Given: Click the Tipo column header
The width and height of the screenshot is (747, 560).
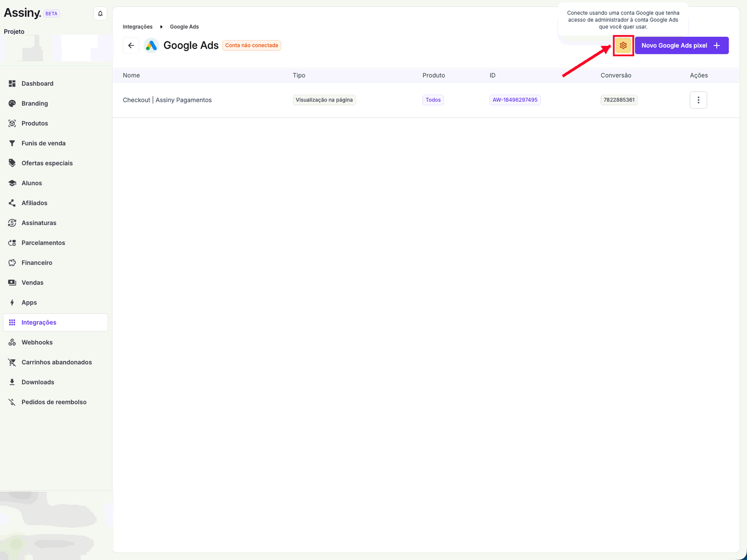Looking at the screenshot, I should (x=299, y=75).
